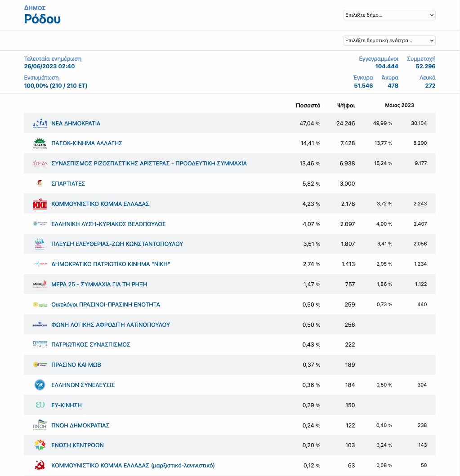460x476 pixels.
Task: Click the last update time 26/06/2023 02:40
Action: (x=49, y=66)
